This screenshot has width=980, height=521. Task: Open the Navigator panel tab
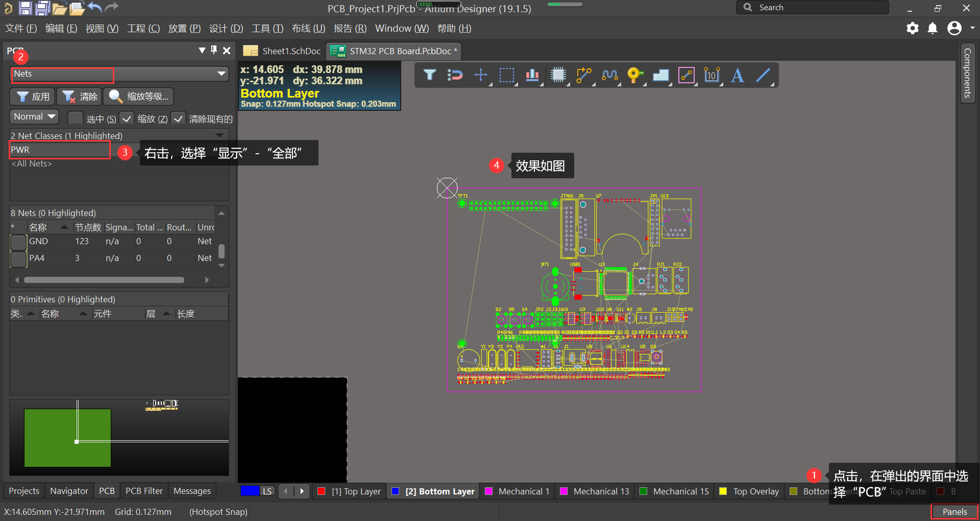[69, 491]
